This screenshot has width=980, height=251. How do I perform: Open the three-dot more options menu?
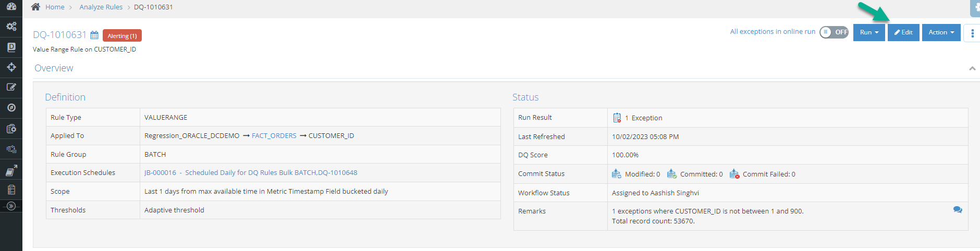[x=972, y=33]
